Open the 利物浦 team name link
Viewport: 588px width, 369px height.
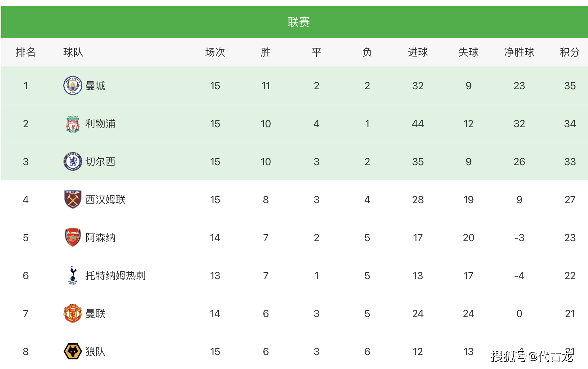pyautogui.click(x=100, y=124)
